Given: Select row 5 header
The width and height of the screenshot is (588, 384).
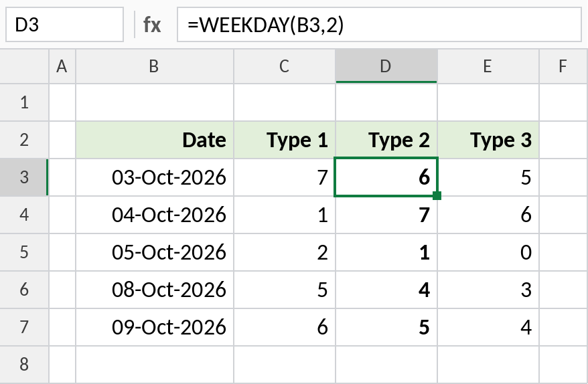Looking at the screenshot, I should [24, 252].
